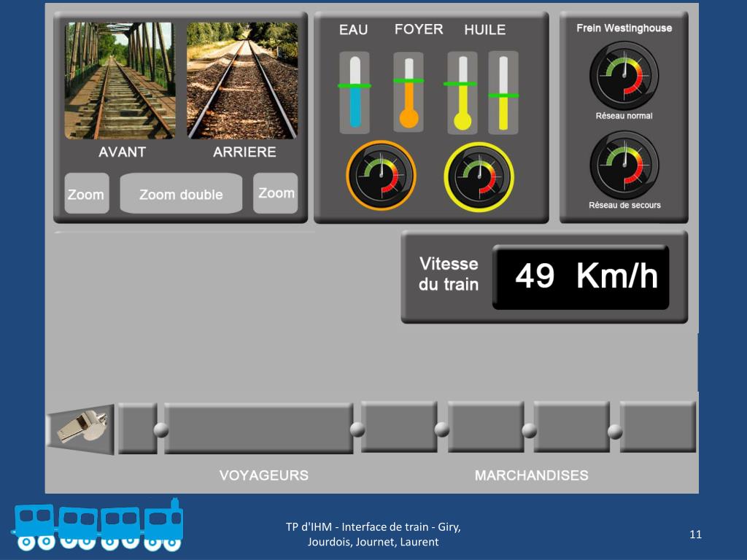Click the Vitesse du train label
747x560 pixels.
pos(449,274)
